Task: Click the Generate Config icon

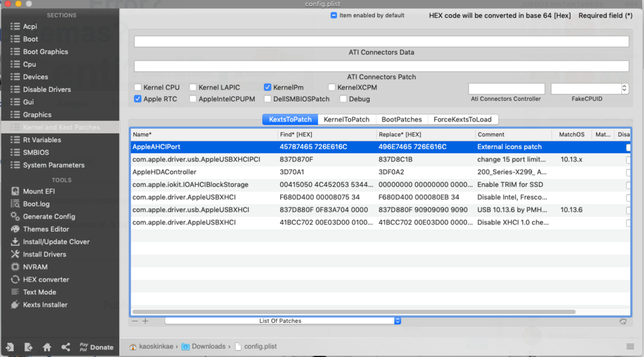Action: point(15,217)
